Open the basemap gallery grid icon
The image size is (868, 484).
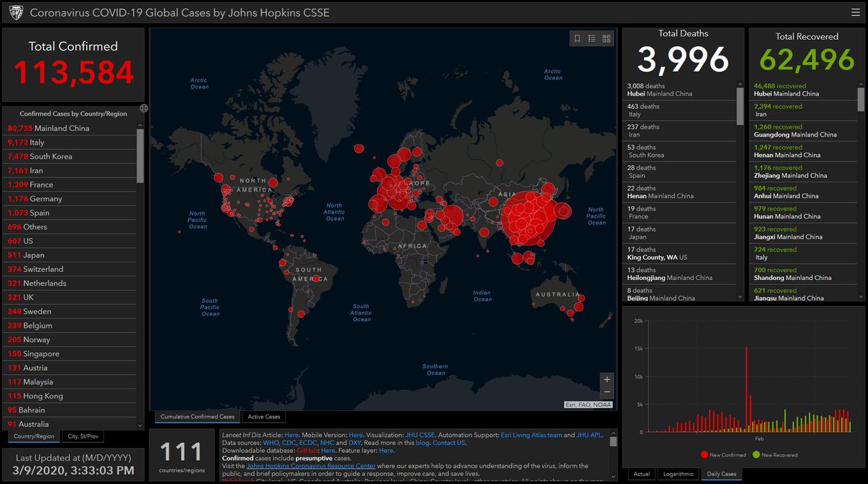607,38
